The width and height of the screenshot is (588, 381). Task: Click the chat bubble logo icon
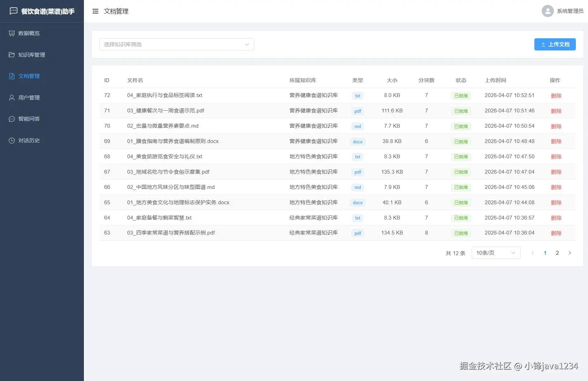[14, 11]
